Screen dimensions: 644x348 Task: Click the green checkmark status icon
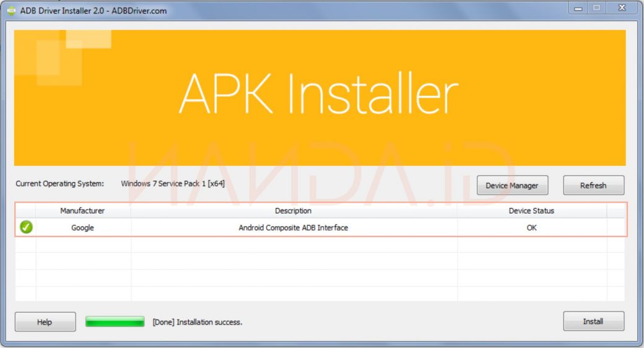[26, 227]
